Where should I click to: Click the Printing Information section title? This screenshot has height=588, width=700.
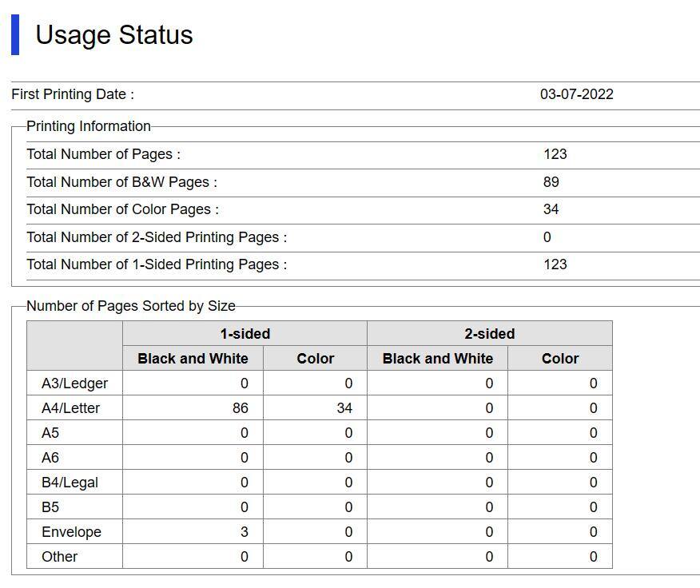pos(88,126)
